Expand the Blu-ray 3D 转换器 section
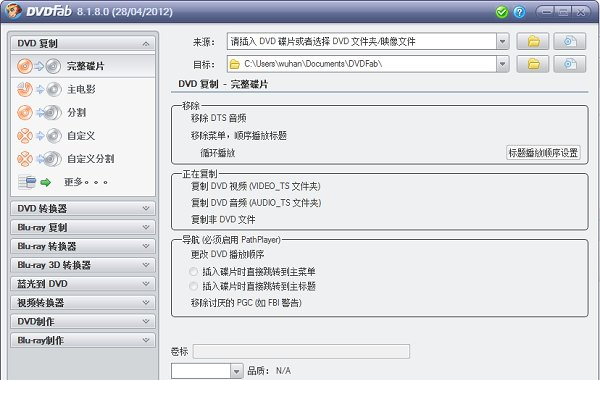The image size is (600, 395). (83, 265)
